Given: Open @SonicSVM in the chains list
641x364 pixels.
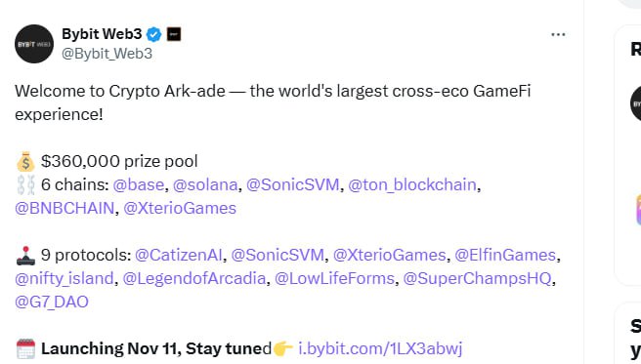Looking at the screenshot, I should 293,184.
